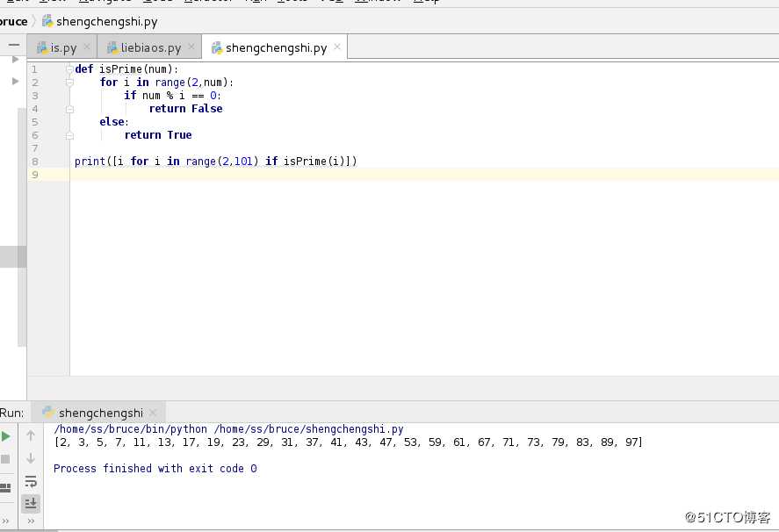Click file icon on shengchengshi.py editor tab
The image size is (779, 532).
(x=217, y=47)
